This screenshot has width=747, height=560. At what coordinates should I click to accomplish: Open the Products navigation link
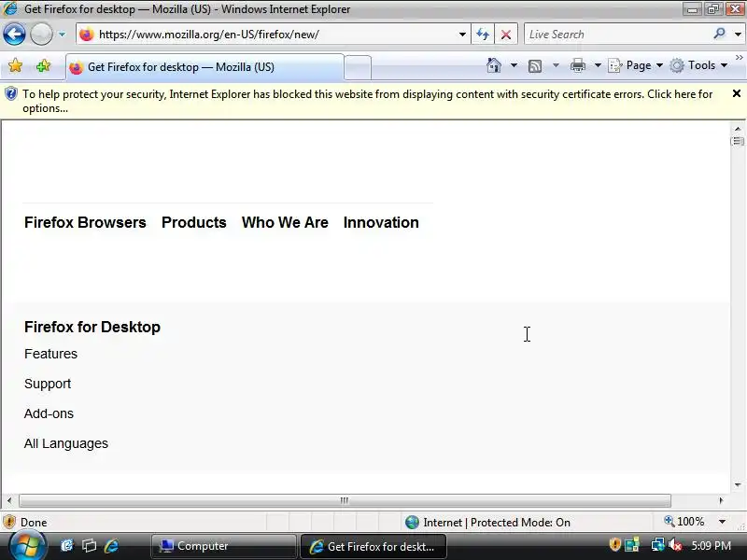click(194, 222)
